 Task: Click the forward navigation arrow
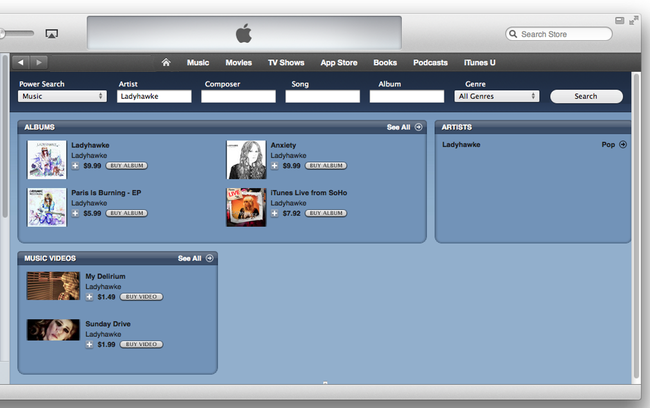pos(39,63)
